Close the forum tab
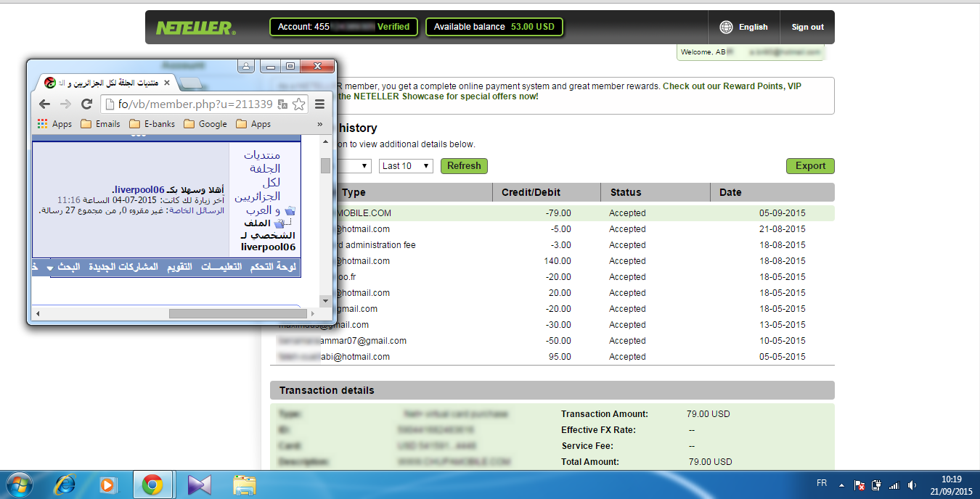This screenshot has width=980, height=499. pyautogui.click(x=166, y=83)
